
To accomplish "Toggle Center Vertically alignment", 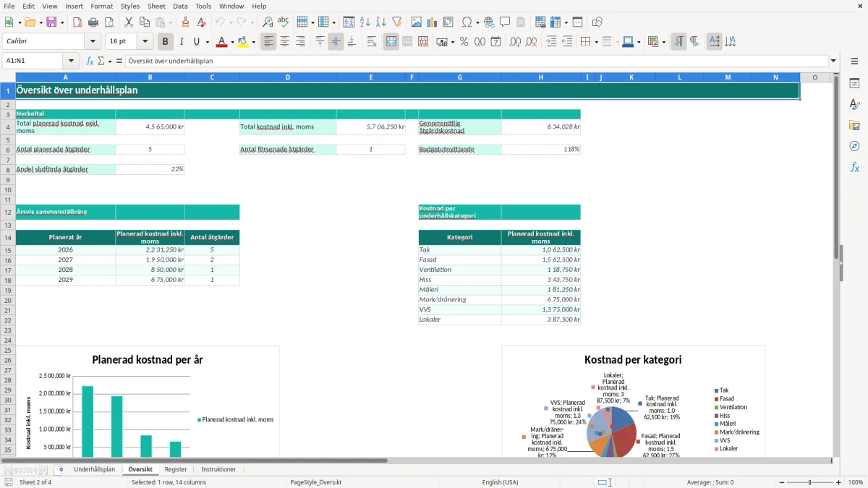I will 336,42.
